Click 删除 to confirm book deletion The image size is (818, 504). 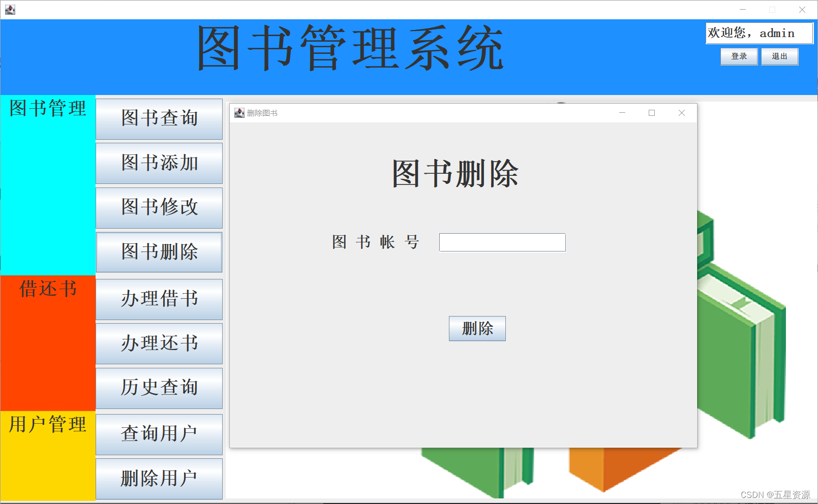(477, 328)
